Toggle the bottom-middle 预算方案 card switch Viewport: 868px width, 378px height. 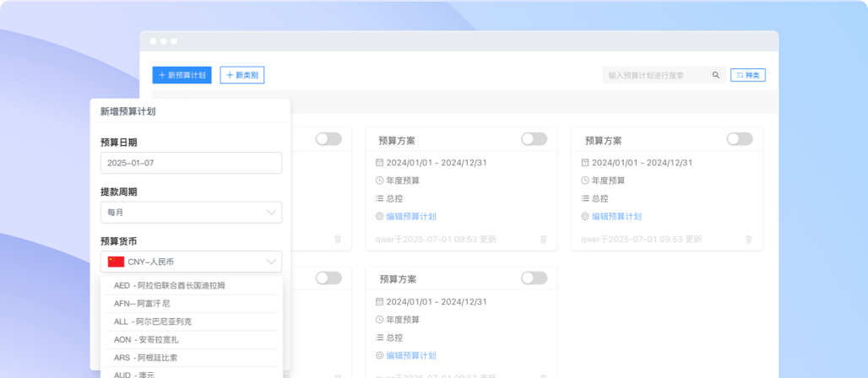[x=534, y=278]
